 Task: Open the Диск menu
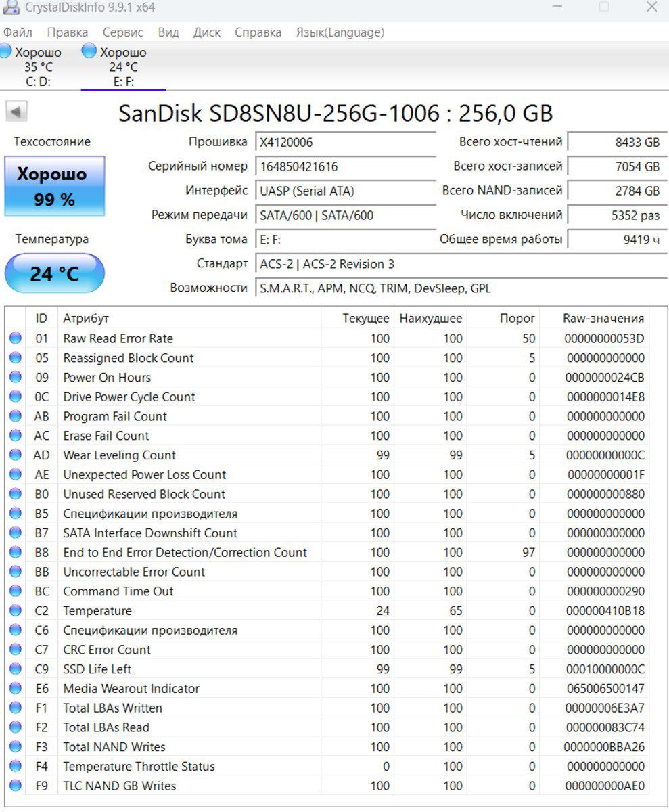(207, 32)
